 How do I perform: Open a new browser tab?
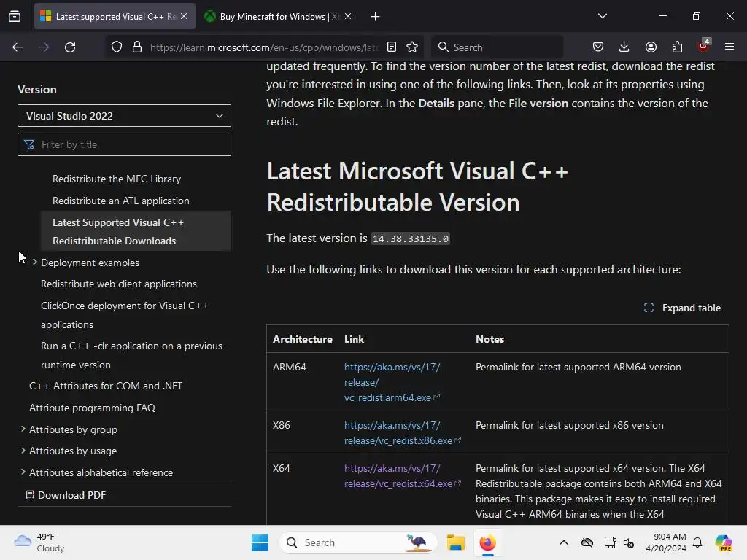tap(376, 17)
